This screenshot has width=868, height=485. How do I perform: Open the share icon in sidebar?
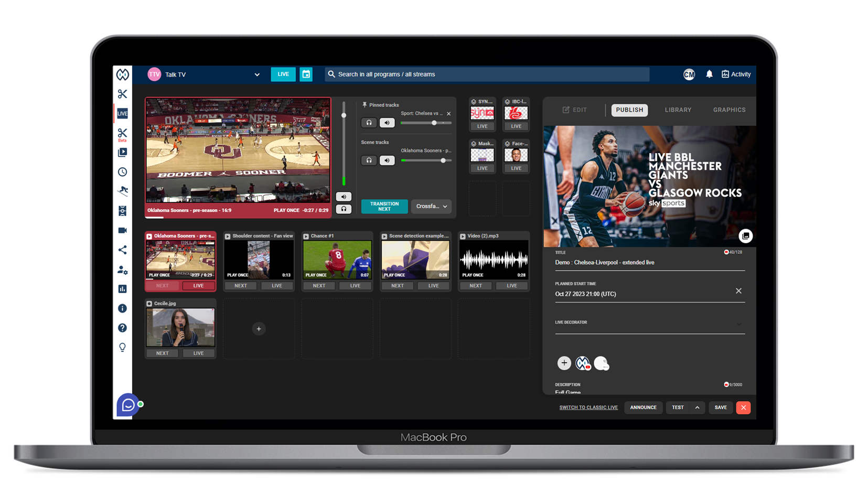tap(122, 250)
